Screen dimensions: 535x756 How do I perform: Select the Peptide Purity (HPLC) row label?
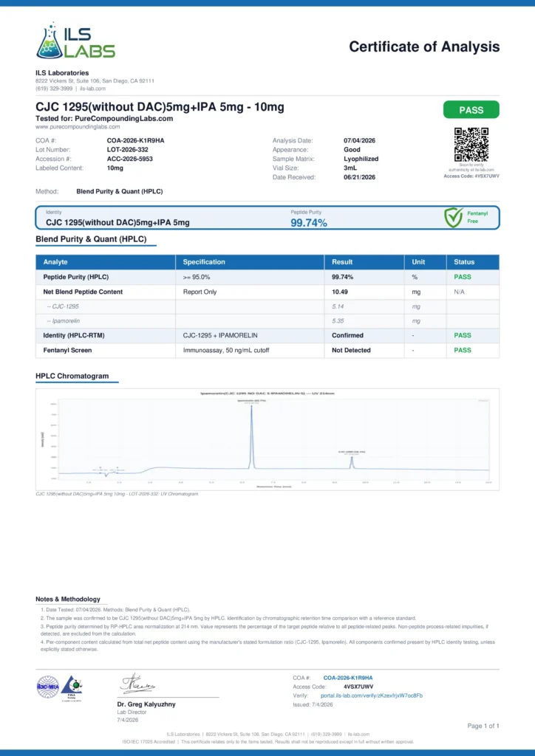point(75,277)
